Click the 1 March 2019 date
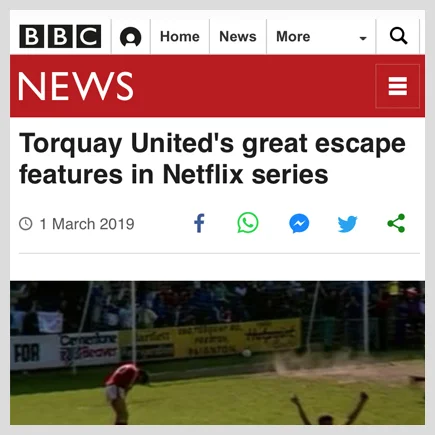This screenshot has height=435, width=435. [87, 224]
